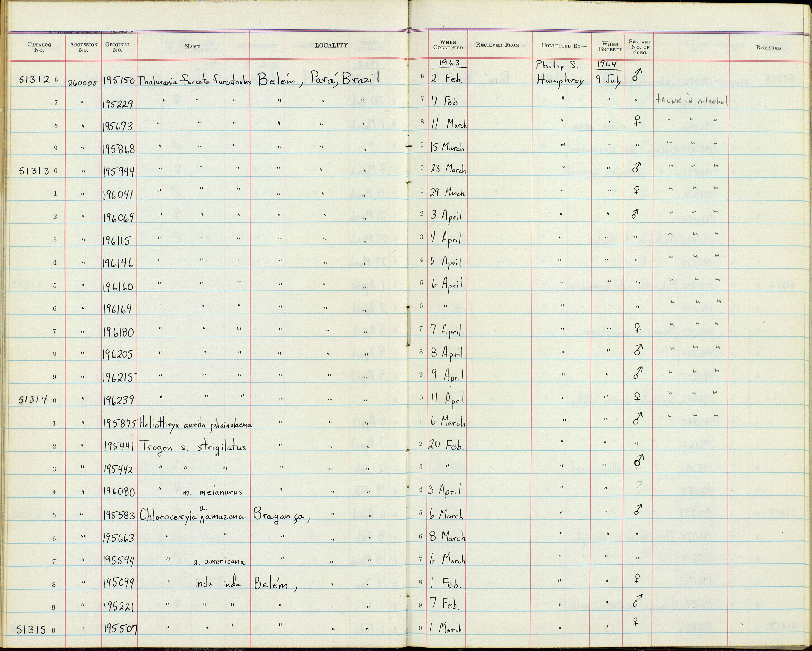Viewport: 812px width, 651px height.
Task: Click the "29 March" collection date
Action: point(447,192)
